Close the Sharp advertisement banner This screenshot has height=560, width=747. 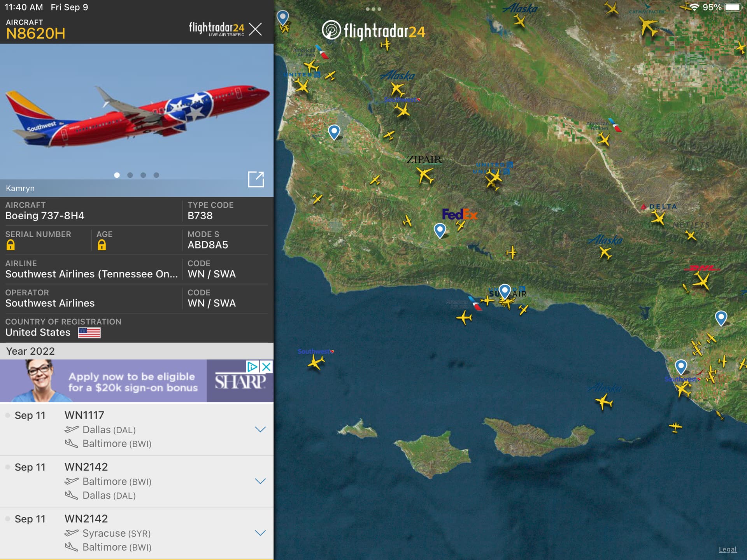[x=267, y=366]
